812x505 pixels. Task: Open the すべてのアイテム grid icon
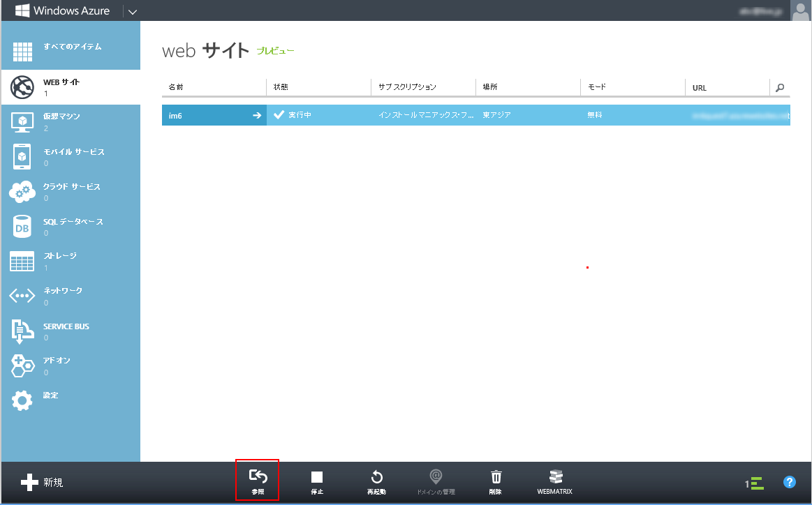[x=22, y=51]
